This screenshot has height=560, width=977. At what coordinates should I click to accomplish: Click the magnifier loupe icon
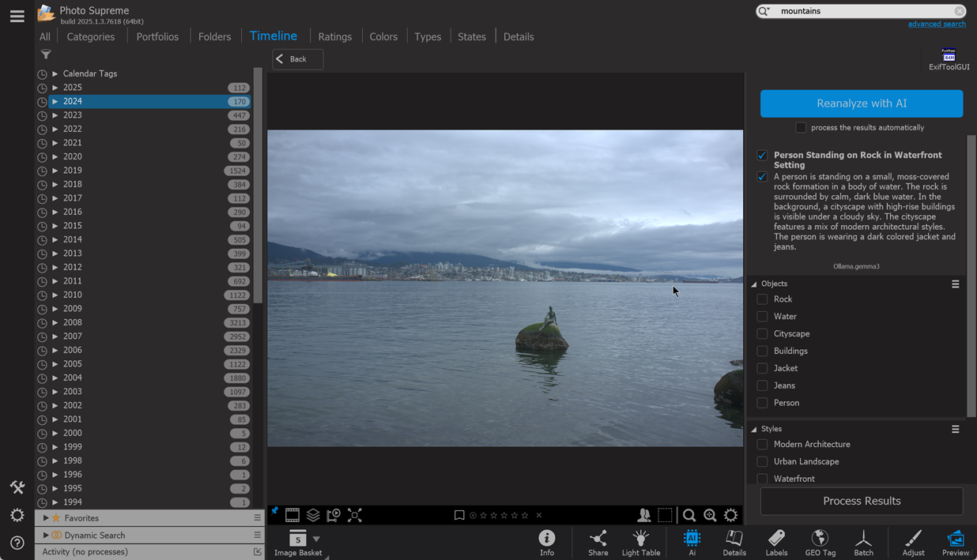pos(689,515)
